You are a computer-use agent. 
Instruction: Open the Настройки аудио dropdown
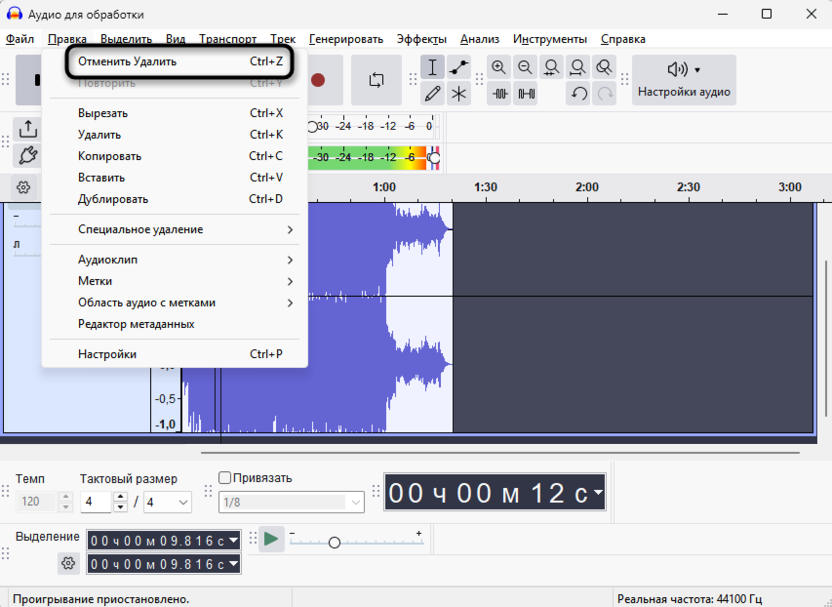685,80
